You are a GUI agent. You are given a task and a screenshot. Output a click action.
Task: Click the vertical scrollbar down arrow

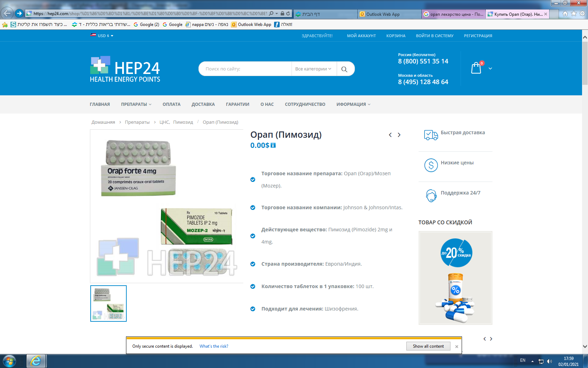coord(585,346)
